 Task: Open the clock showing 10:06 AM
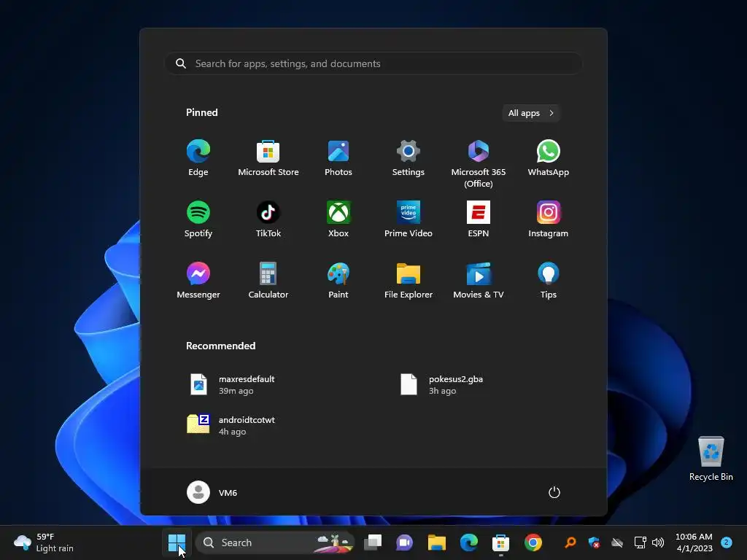(x=694, y=542)
